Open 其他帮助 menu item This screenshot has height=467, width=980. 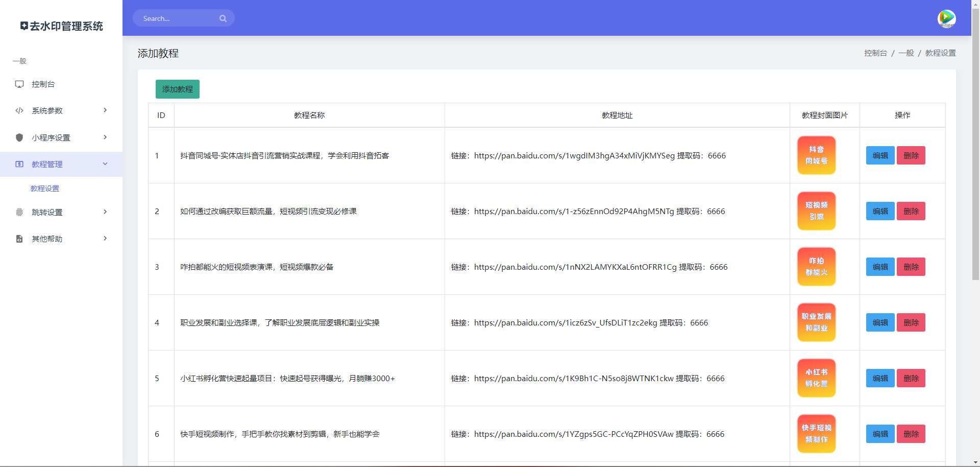[x=61, y=239]
